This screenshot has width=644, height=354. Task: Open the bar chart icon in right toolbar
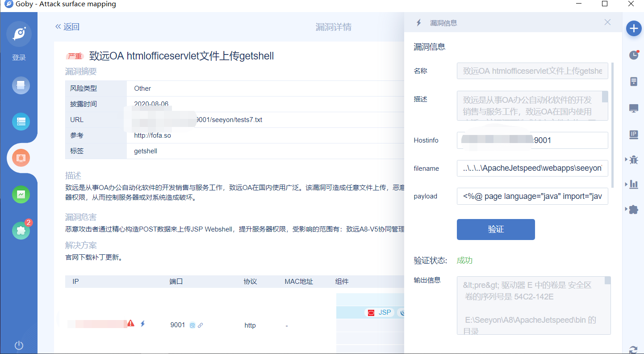633,184
